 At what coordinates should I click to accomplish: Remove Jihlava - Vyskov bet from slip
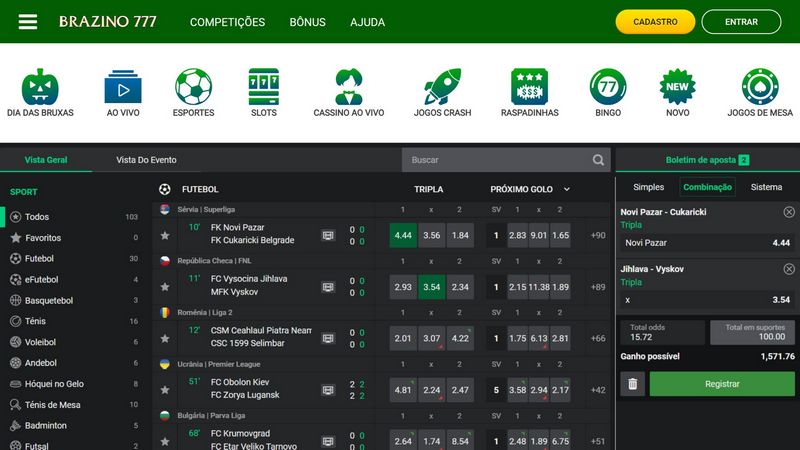click(x=789, y=269)
